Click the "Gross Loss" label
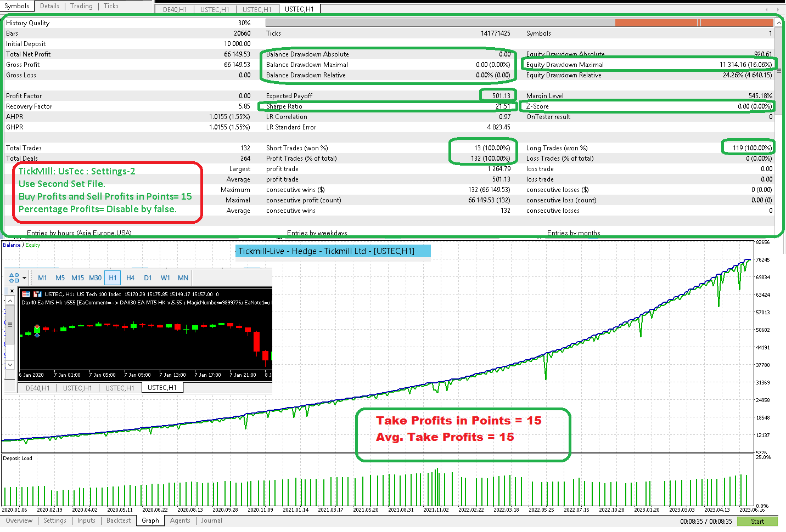 [21, 75]
